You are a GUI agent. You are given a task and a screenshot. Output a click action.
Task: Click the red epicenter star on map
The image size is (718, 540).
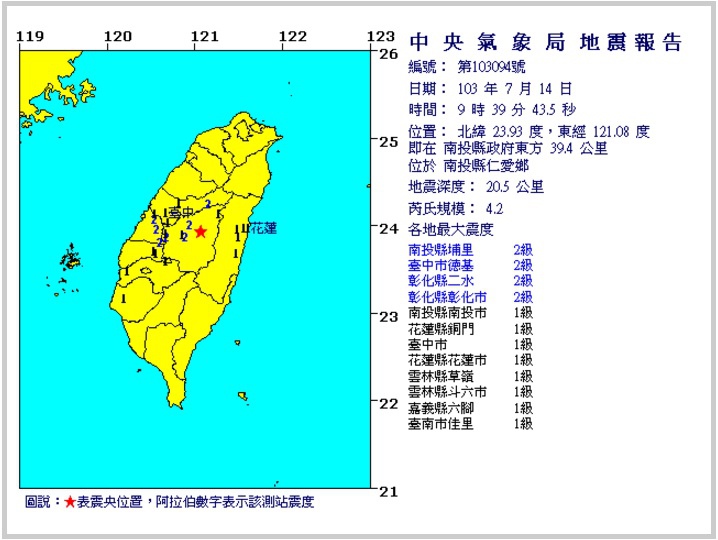click(x=201, y=231)
